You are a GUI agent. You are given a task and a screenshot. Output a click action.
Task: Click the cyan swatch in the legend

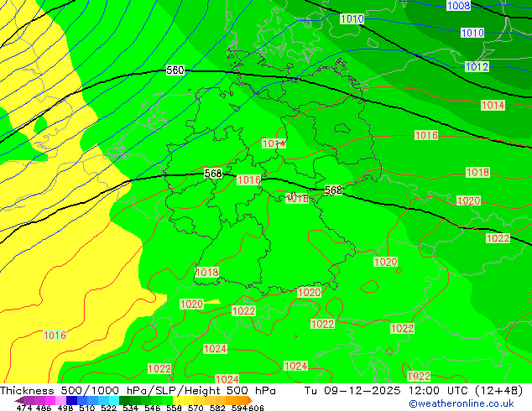pos(114,400)
